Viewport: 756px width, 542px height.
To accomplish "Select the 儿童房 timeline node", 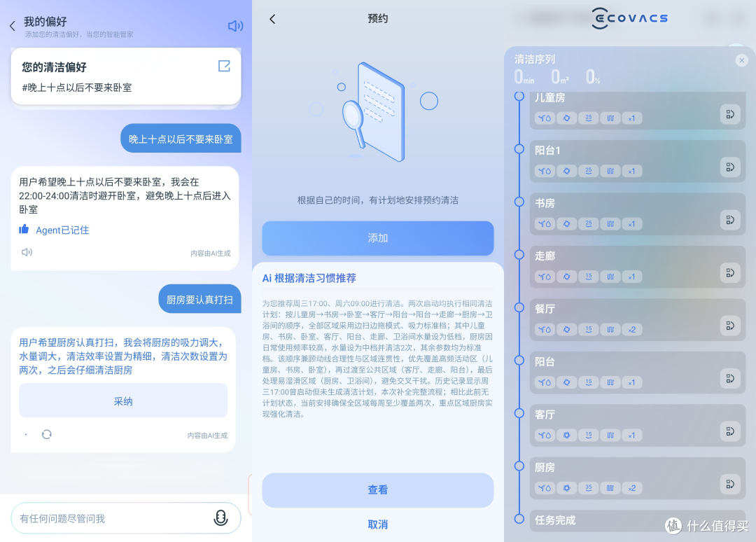I will 519,96.
